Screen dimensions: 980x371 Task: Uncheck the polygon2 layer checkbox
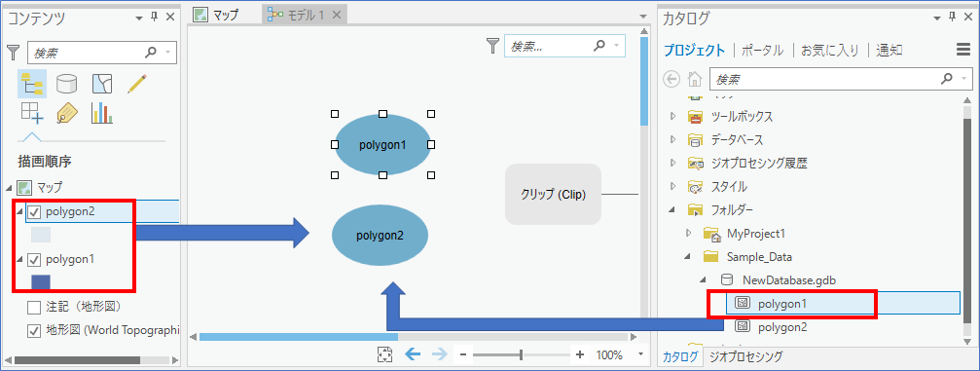pos(34,212)
